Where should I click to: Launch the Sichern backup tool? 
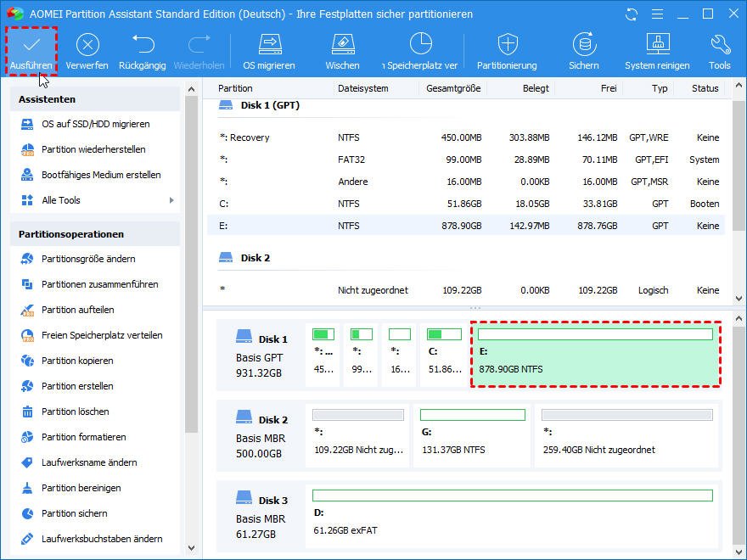(x=583, y=45)
